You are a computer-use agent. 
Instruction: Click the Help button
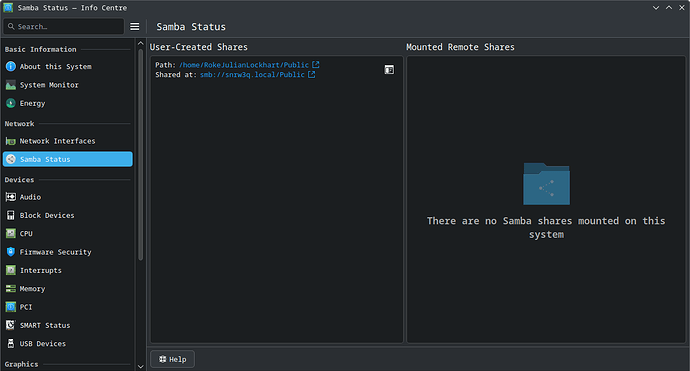tap(172, 359)
